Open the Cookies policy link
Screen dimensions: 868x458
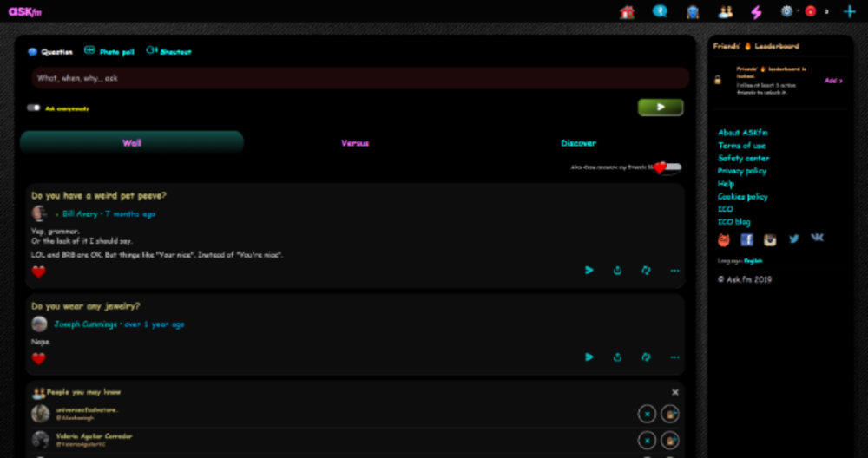coord(742,196)
